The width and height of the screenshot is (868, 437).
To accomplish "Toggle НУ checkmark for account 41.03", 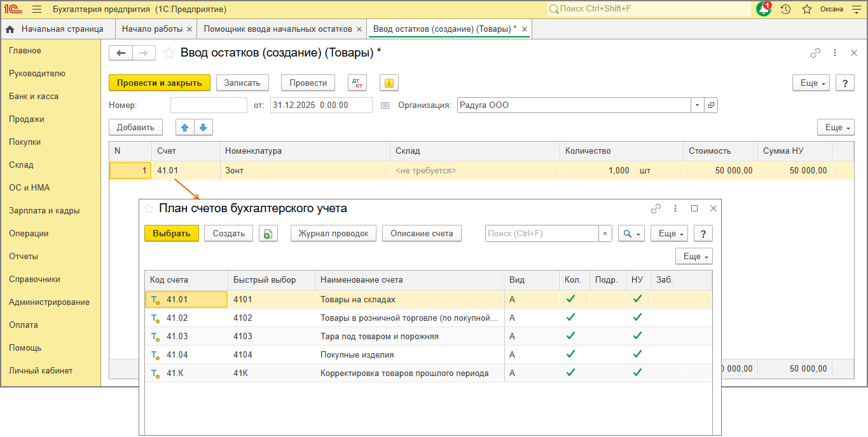I will pyautogui.click(x=637, y=336).
